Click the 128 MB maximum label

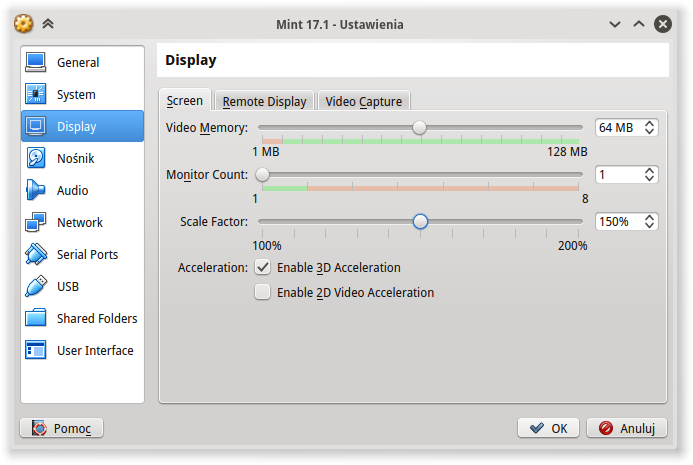point(567,152)
